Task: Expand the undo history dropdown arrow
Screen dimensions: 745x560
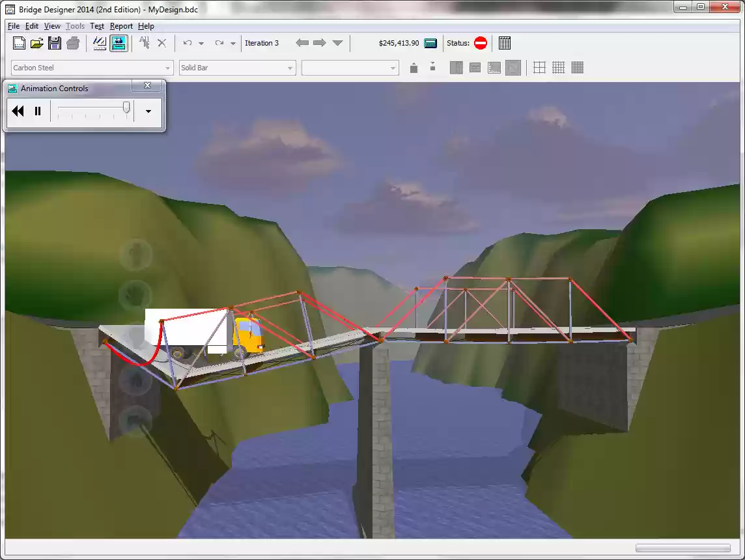Action: tap(201, 43)
